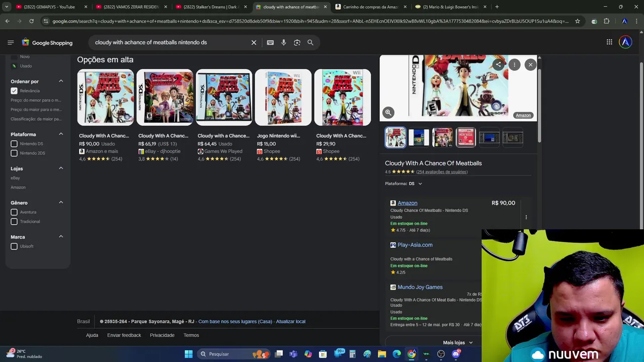Submit search with the magnifier icon

[x=310, y=43]
